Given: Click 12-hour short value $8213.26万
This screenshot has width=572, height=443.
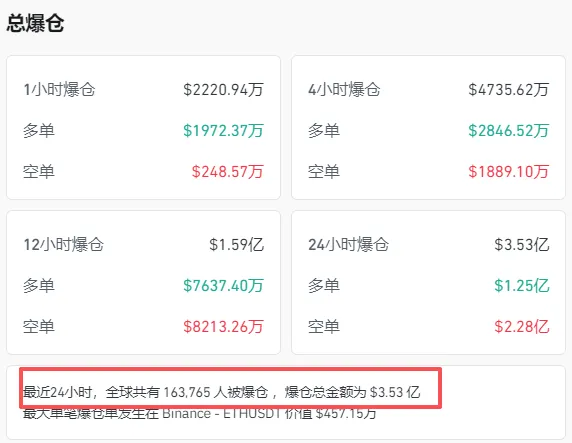Looking at the screenshot, I should 223,327.
